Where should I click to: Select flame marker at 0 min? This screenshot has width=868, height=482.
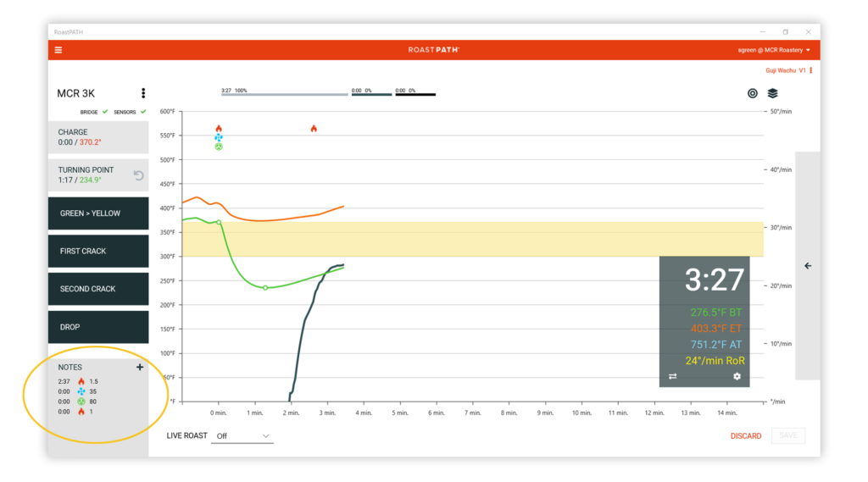click(x=219, y=129)
